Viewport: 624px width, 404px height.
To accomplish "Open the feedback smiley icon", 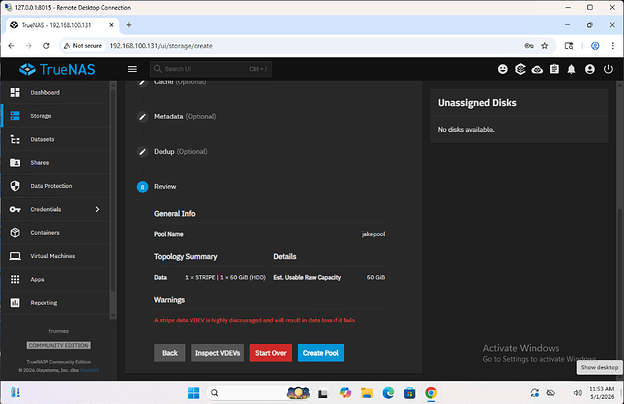I will click(503, 69).
